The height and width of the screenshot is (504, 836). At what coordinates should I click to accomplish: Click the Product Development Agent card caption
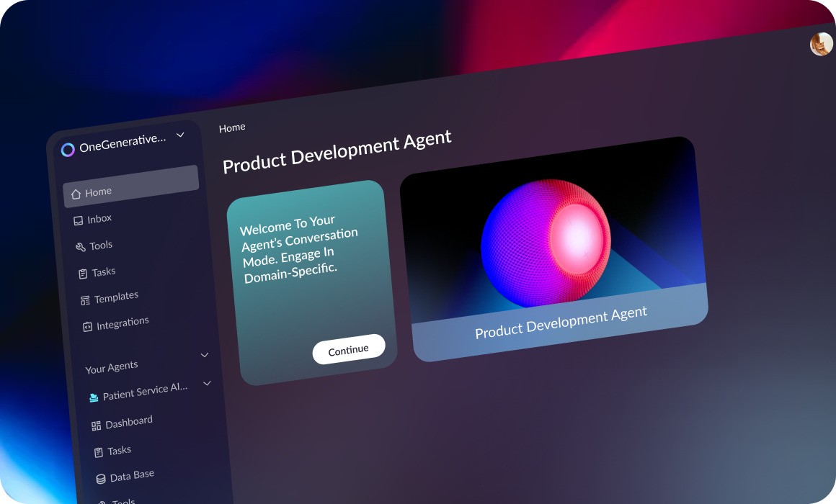tap(561, 323)
